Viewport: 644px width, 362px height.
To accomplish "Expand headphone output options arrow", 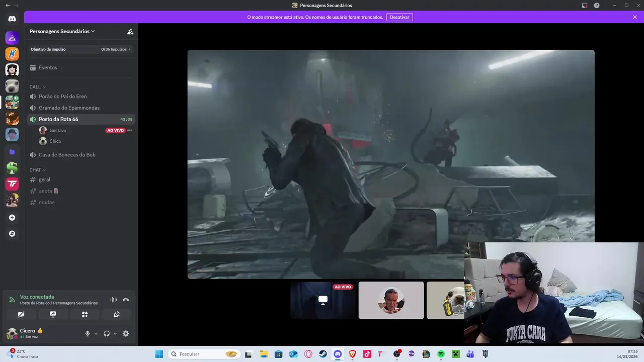I will (115, 333).
